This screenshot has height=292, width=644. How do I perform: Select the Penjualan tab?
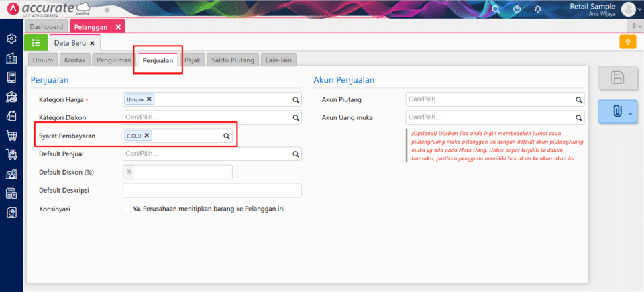[158, 60]
